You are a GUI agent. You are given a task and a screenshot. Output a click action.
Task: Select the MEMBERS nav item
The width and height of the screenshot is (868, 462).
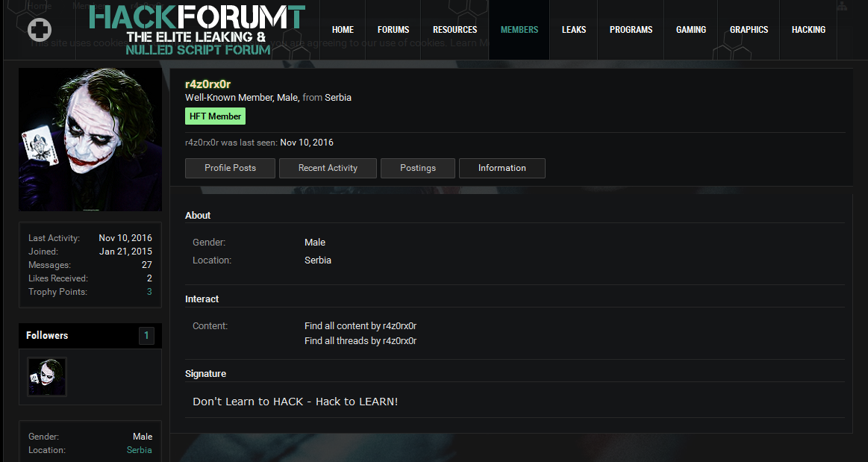519,30
